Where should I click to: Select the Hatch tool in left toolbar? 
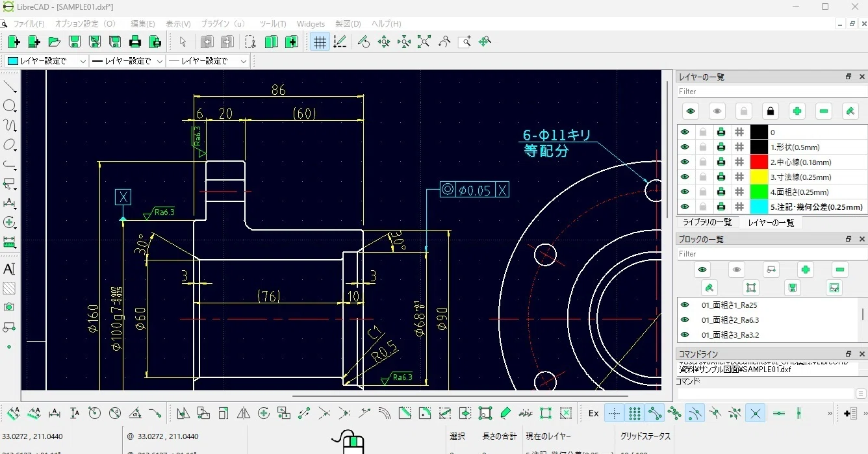pyautogui.click(x=10, y=288)
